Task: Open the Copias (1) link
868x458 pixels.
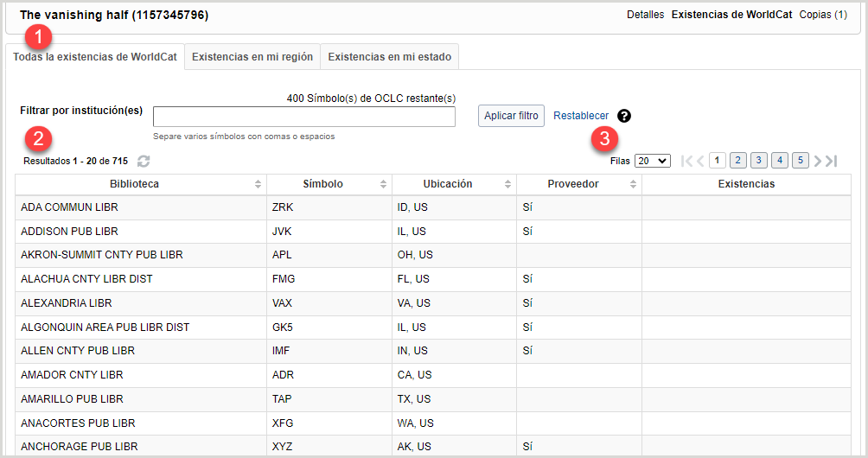Action: [x=823, y=15]
